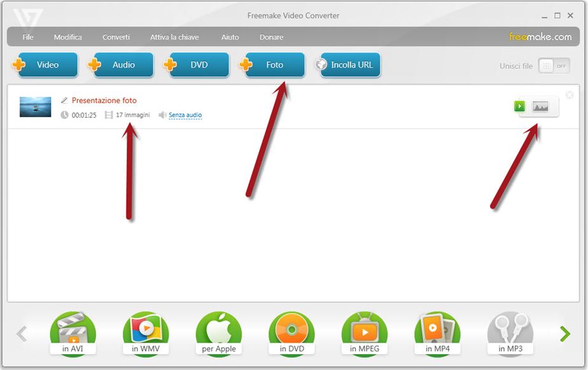Maximize the Freemake window
Viewport: 588px width, 370px height.
click(557, 16)
